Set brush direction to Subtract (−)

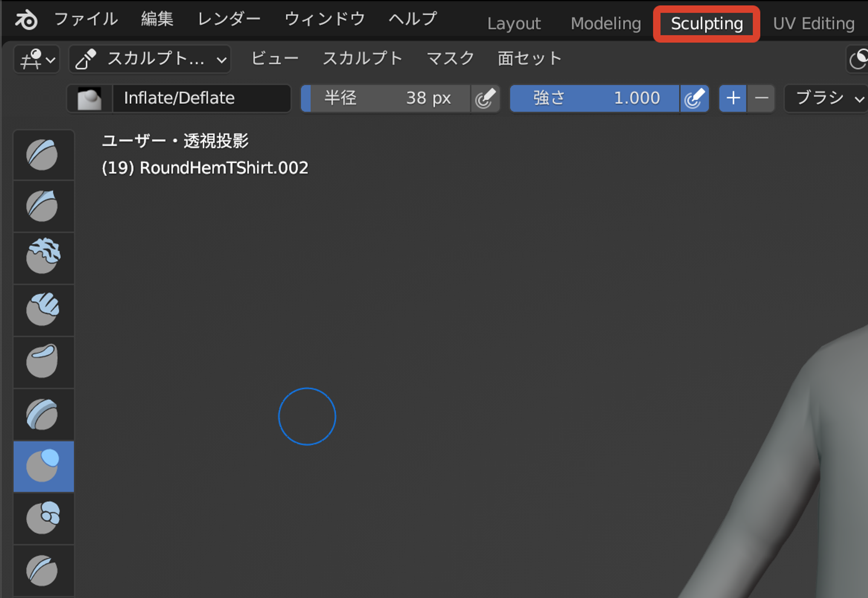point(761,98)
